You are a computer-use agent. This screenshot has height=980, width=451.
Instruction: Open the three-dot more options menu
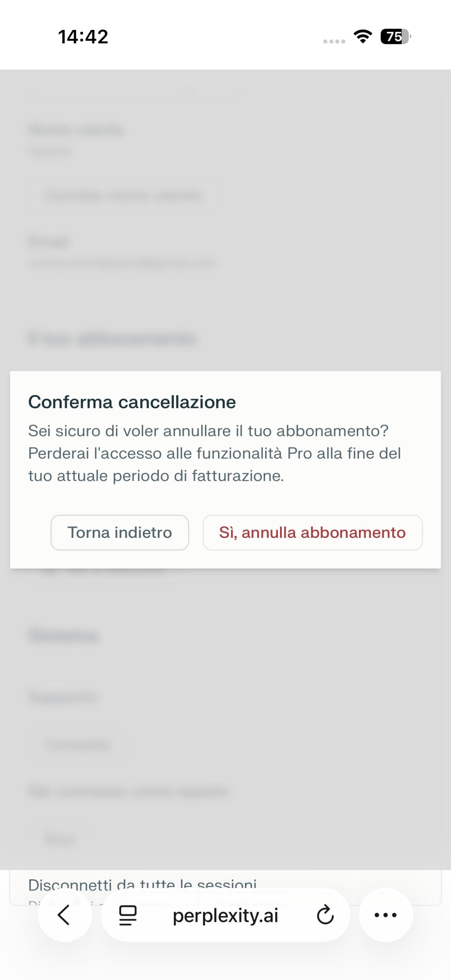(385, 915)
